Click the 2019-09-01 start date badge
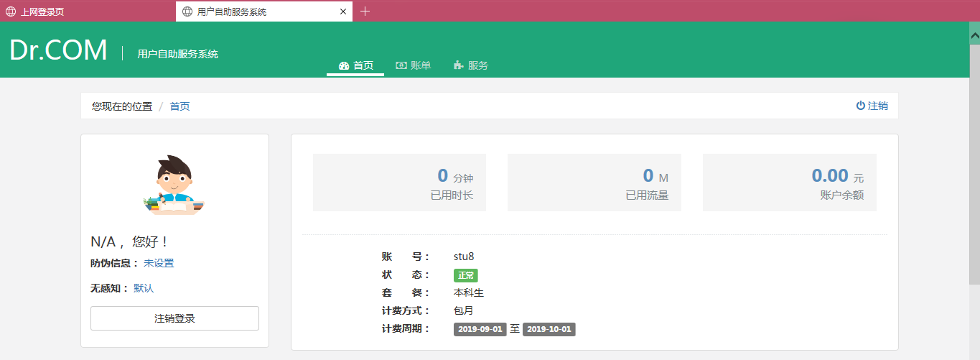The height and width of the screenshot is (360, 980). (480, 329)
